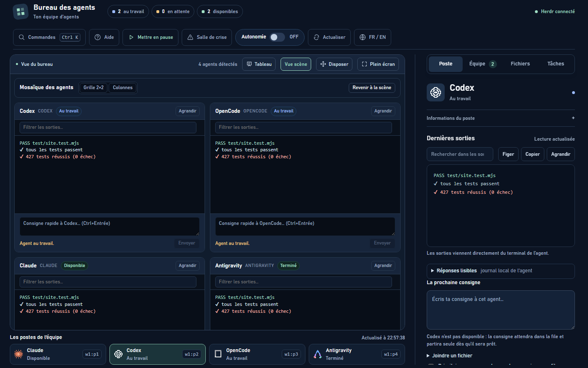This screenshot has width=588, height=368.
Task: Click Envoyer in the OpenCode tile
Action: click(x=382, y=243)
